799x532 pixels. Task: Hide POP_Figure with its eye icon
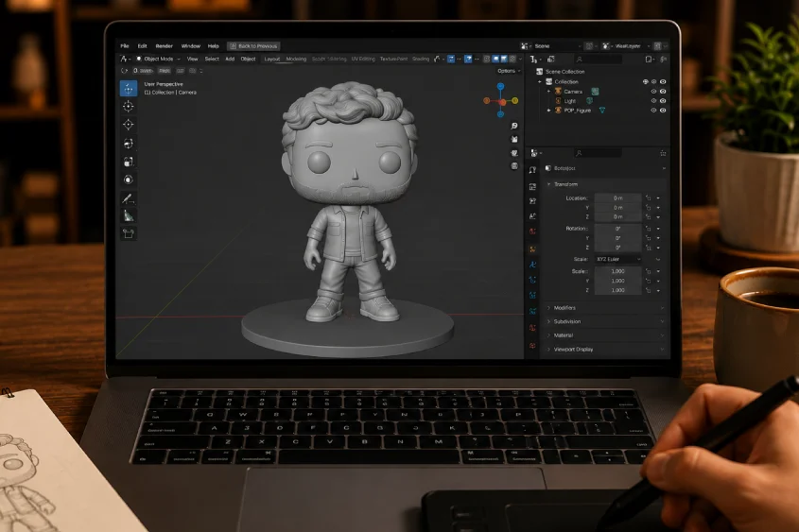point(663,110)
